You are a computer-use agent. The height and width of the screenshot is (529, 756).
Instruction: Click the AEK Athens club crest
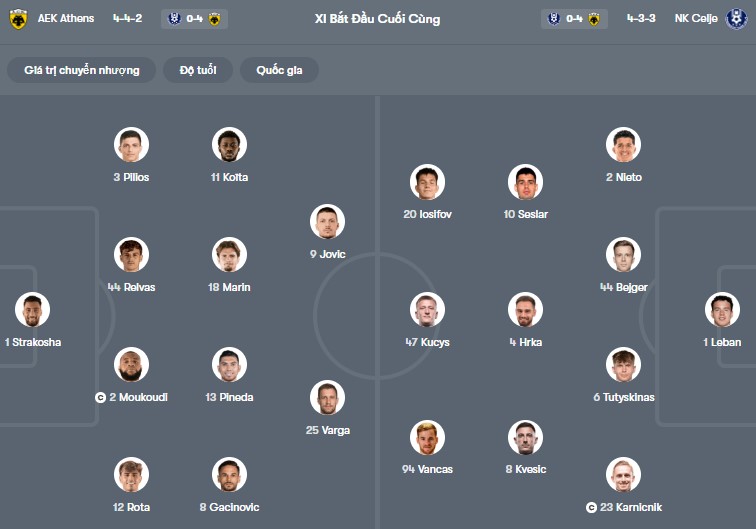(17, 19)
